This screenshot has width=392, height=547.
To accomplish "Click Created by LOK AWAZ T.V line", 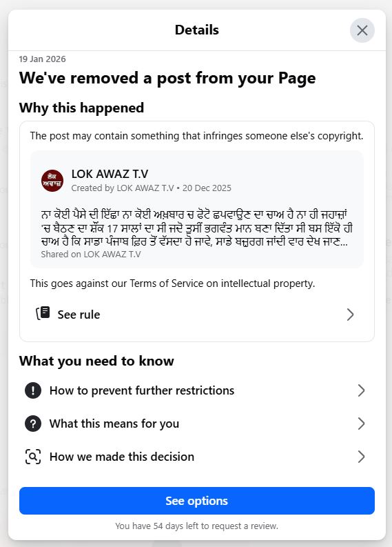I will point(152,188).
